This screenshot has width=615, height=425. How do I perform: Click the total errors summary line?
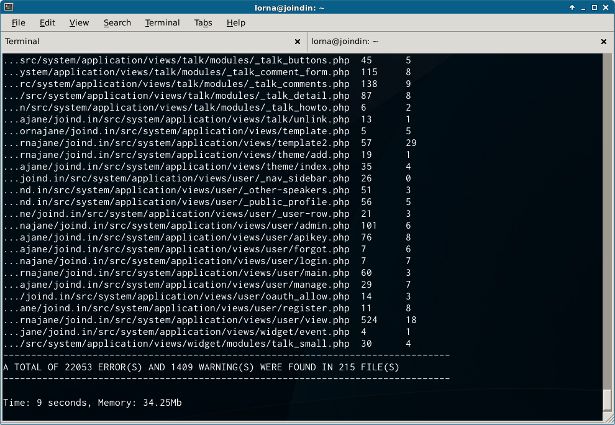pos(201,367)
